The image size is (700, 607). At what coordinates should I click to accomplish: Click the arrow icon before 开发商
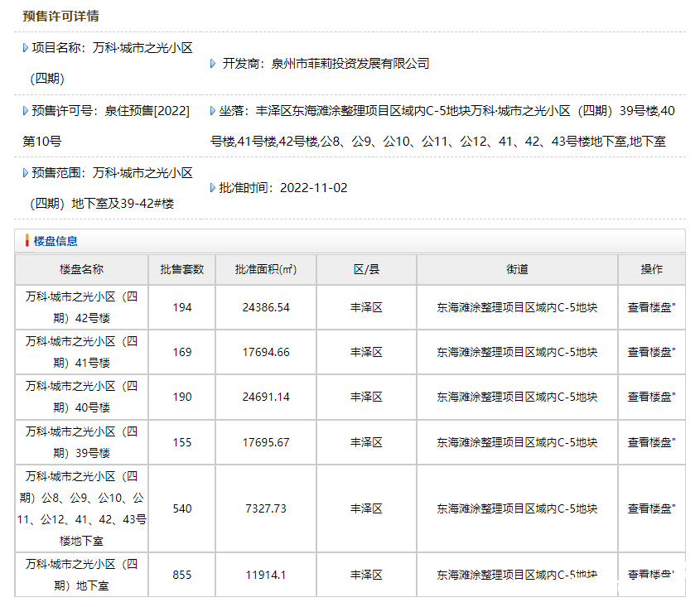213,64
